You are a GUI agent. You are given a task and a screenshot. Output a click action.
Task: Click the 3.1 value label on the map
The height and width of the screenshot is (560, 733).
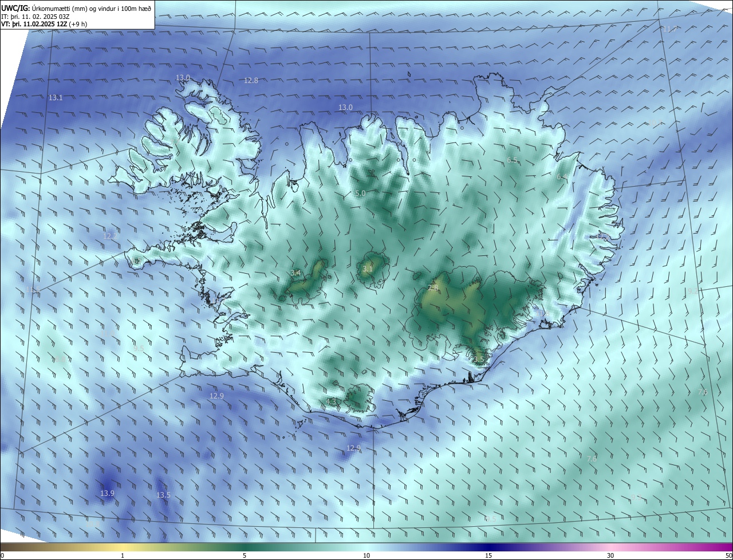[x=368, y=269]
